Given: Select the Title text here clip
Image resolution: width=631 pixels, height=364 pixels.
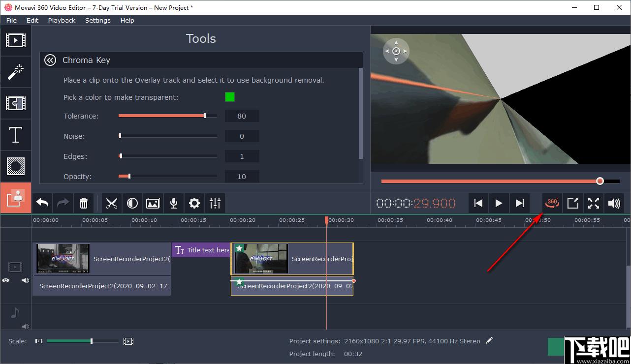Looking at the screenshot, I should [x=201, y=250].
